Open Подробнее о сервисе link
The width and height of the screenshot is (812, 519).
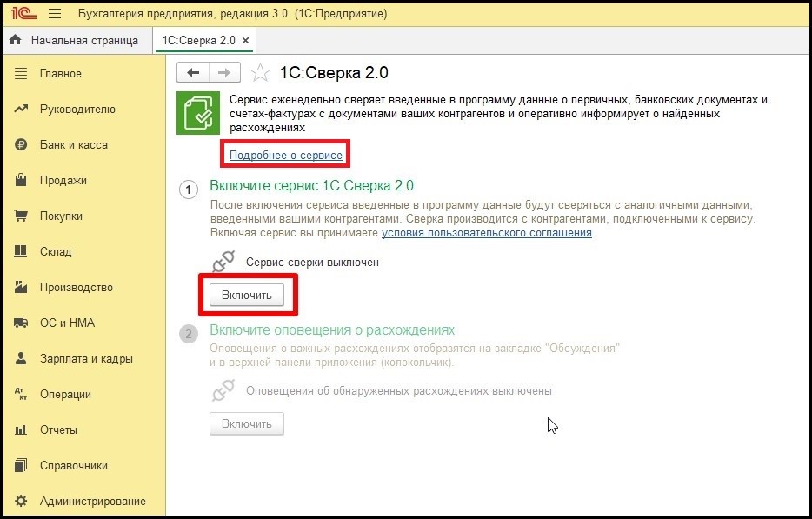point(286,155)
